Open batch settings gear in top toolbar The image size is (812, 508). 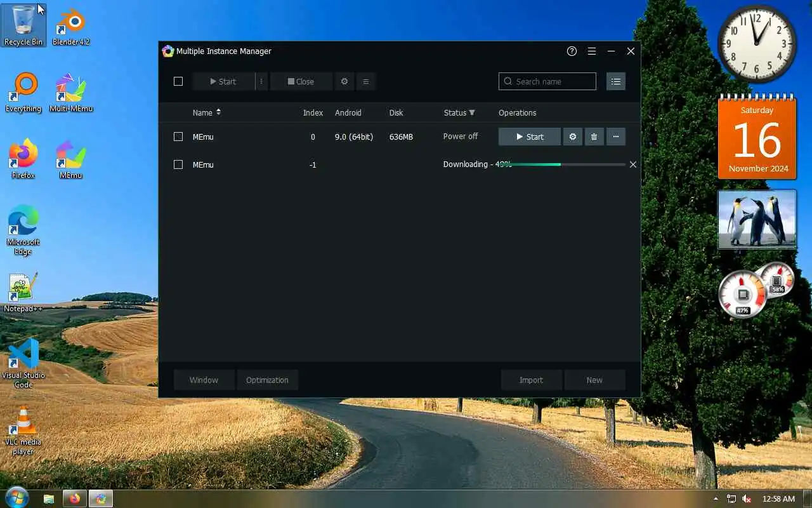344,81
